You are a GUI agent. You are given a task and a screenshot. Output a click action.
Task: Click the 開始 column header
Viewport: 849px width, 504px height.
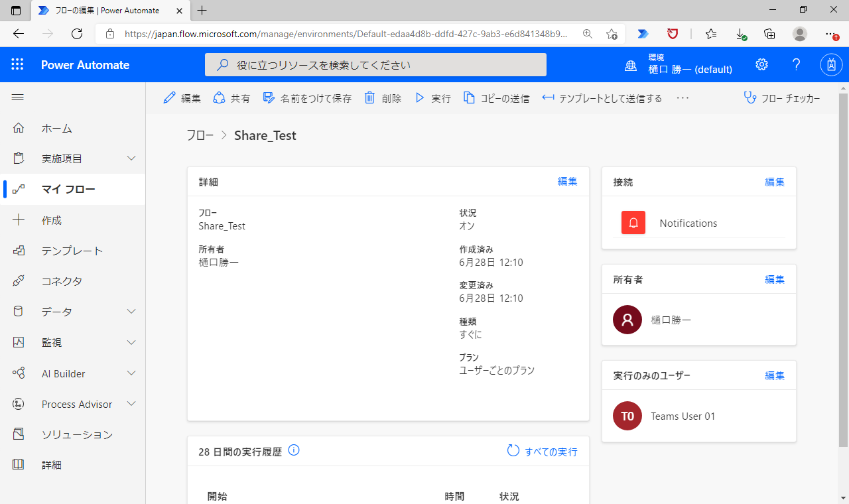217,496
